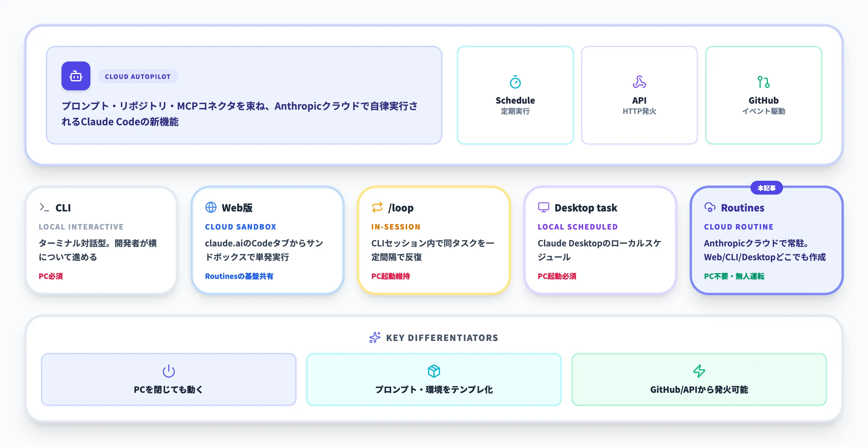Click the CLOUD ROUTINE label

coord(739,227)
